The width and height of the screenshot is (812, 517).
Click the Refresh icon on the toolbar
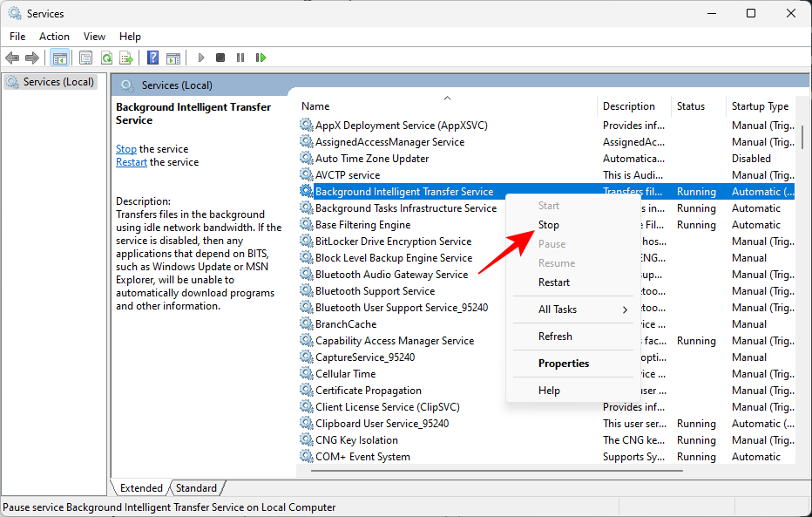[106, 58]
